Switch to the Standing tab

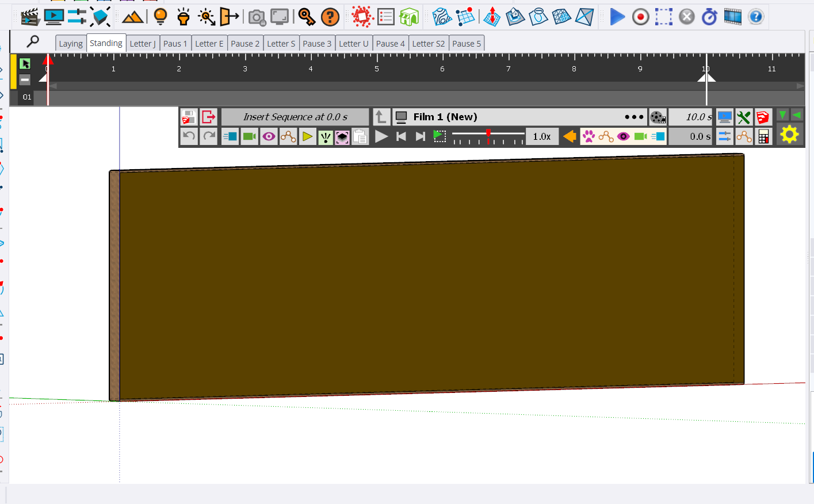point(106,43)
